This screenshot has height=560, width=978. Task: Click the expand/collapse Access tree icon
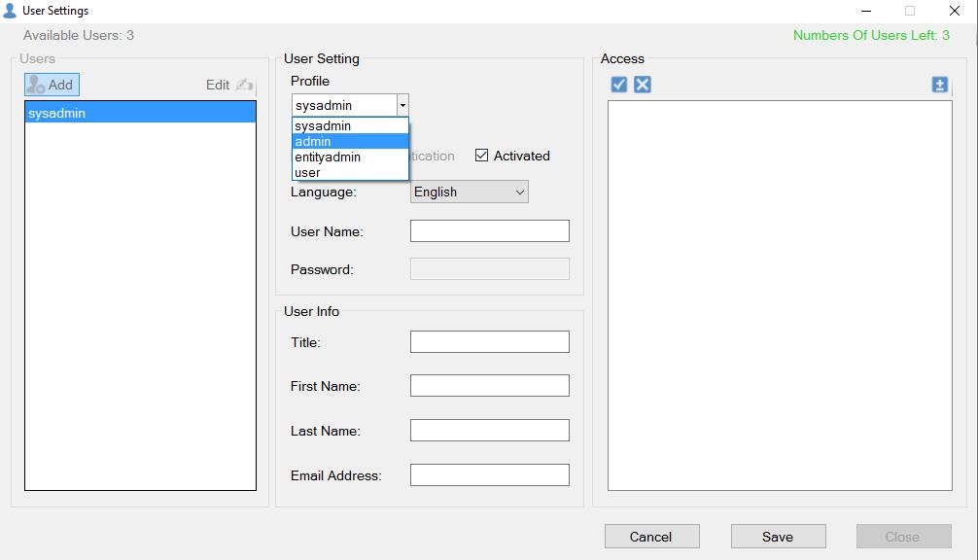[x=940, y=85]
